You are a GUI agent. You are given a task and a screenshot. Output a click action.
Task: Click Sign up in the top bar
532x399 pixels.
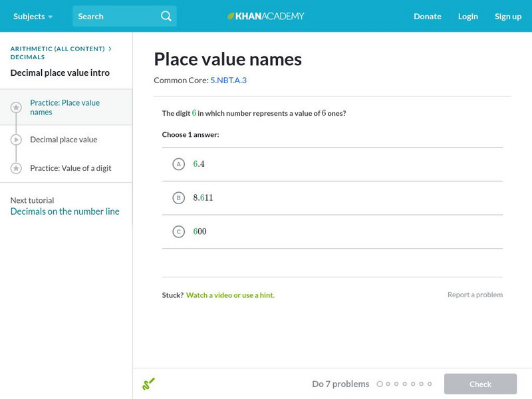[507, 16]
